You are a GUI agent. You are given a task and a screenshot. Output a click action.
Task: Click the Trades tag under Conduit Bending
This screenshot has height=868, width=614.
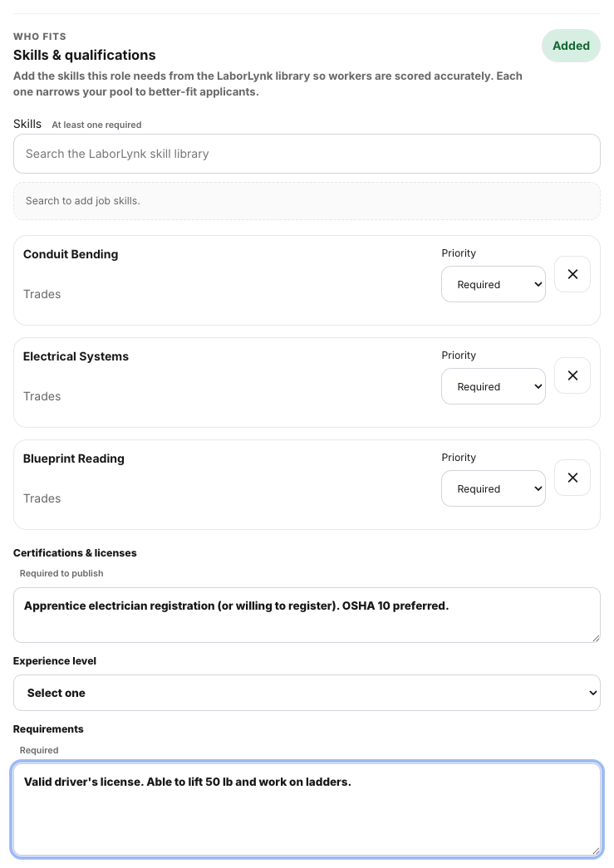pos(42,295)
